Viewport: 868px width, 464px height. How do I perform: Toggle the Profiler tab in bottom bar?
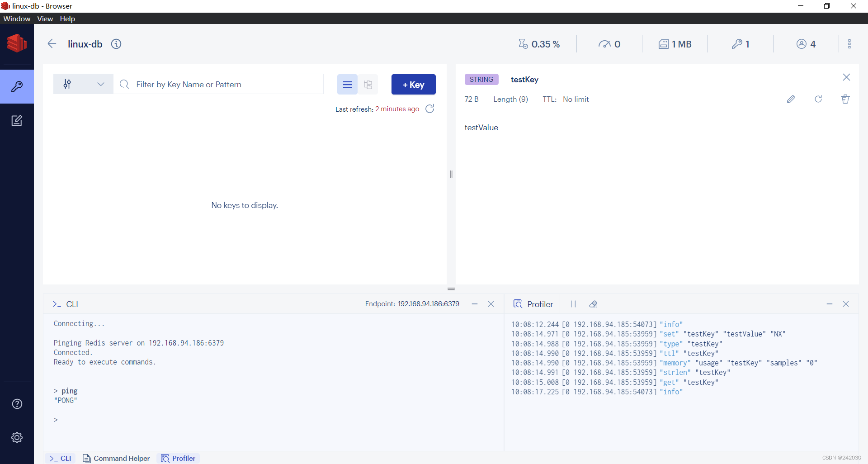[178, 458]
